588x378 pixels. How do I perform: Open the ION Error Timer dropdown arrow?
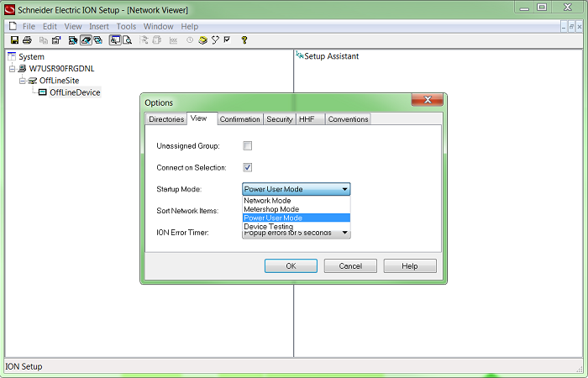(344, 233)
